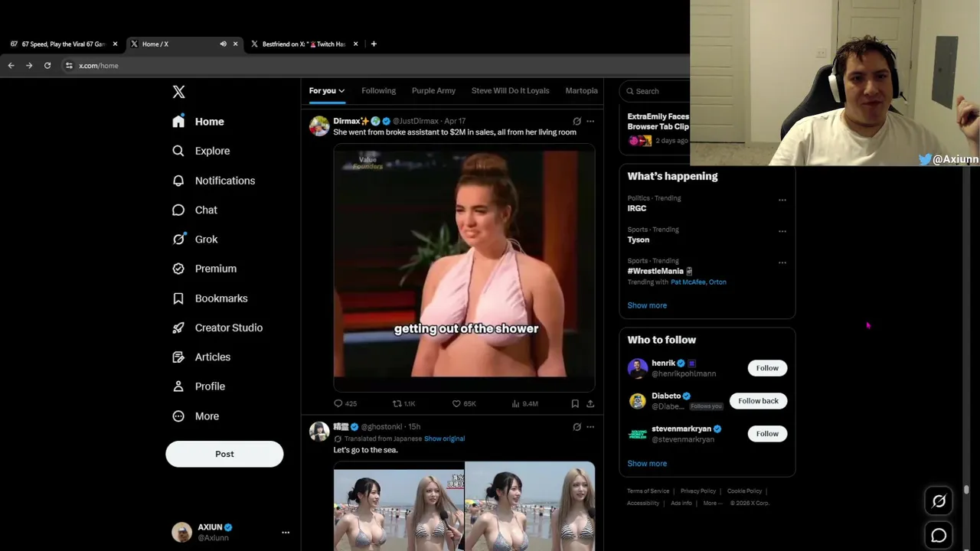
Task: Switch to the Purple Army tab
Action: click(433, 90)
